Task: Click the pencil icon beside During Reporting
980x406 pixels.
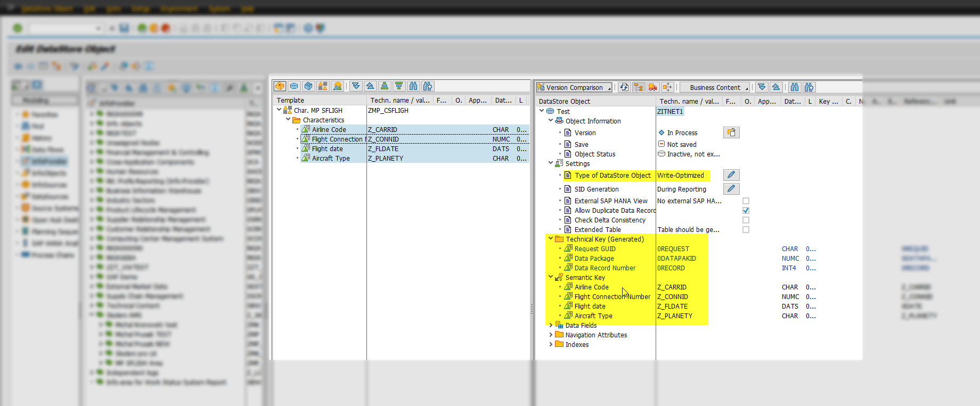Action: click(731, 189)
